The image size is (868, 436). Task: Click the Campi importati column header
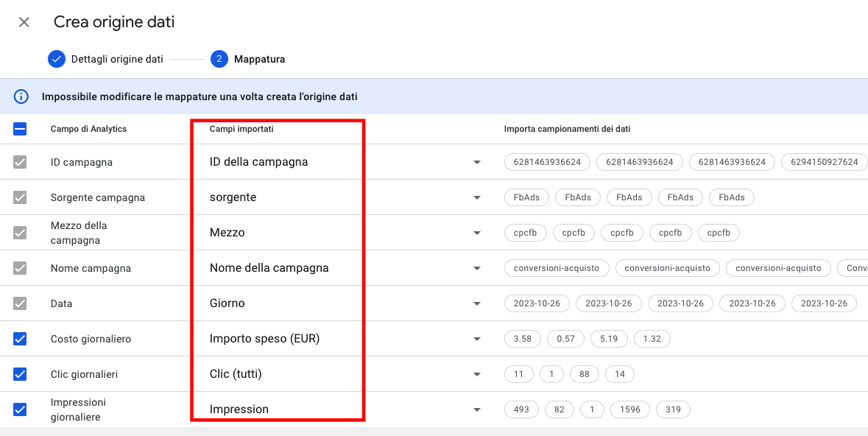pyautogui.click(x=241, y=129)
